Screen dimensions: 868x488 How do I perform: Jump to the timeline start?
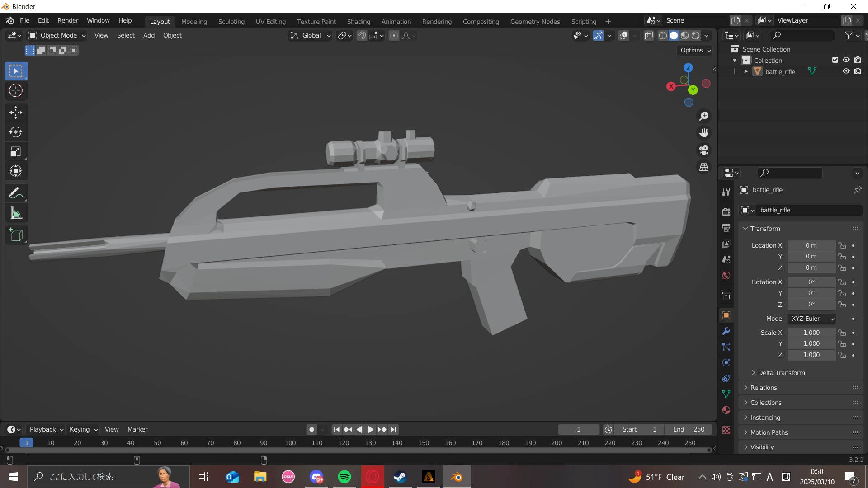tap(336, 429)
